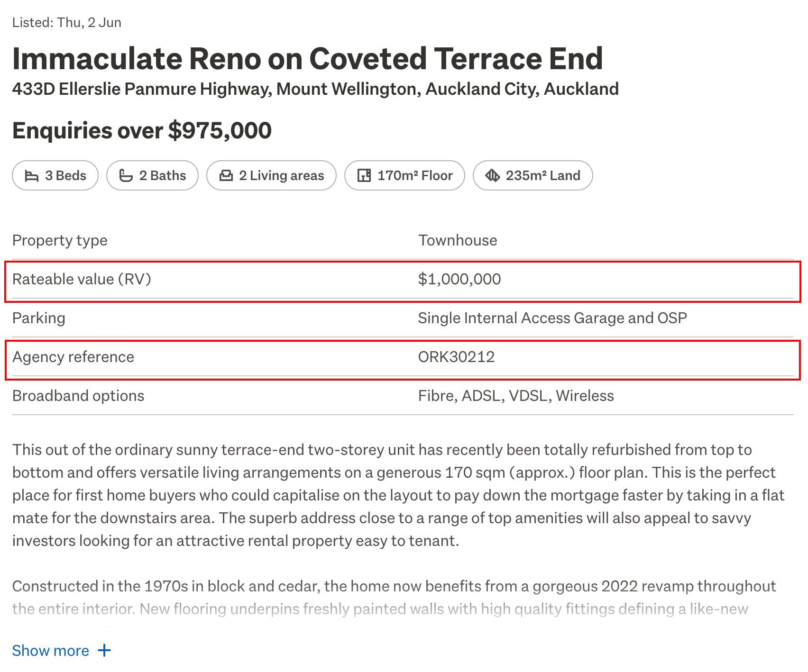
Task: Click the Agency reference label
Action: click(73, 357)
